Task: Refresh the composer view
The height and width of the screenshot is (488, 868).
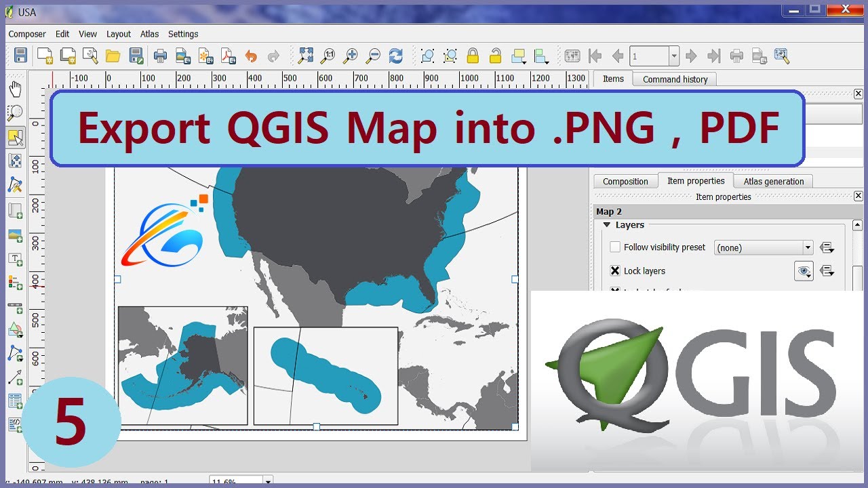Action: (x=395, y=56)
